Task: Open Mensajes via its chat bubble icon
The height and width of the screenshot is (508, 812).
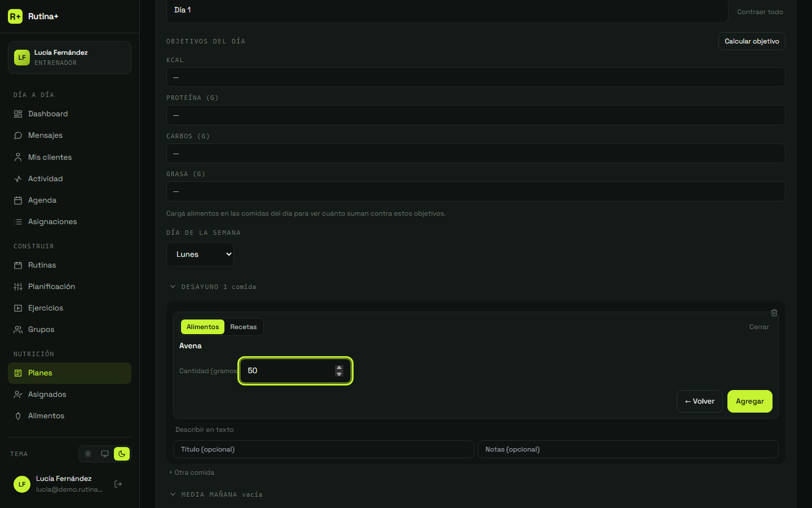Action: click(18, 135)
